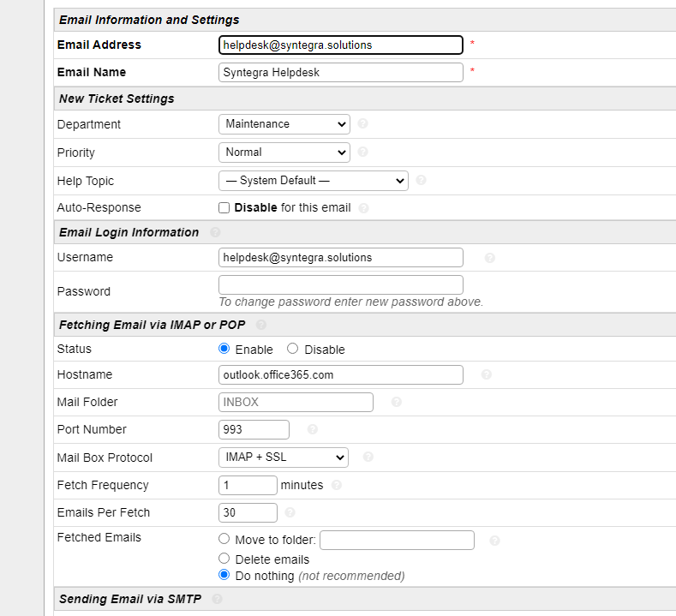Click the Email Name text field
676x616 pixels.
click(340, 73)
